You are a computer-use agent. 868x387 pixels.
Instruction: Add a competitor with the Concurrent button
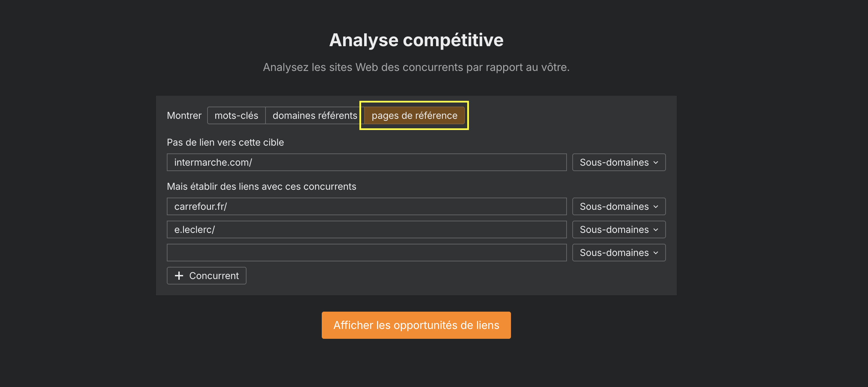click(x=206, y=276)
